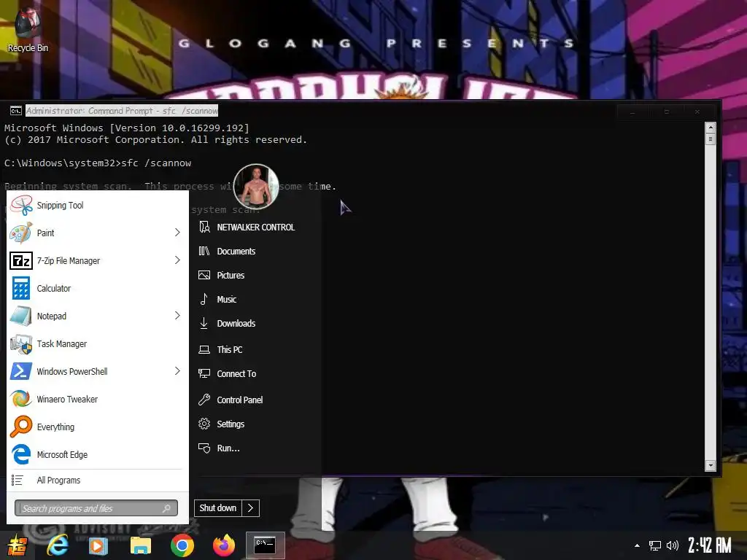Open network tray icon
The image size is (747, 560).
coord(655,545)
